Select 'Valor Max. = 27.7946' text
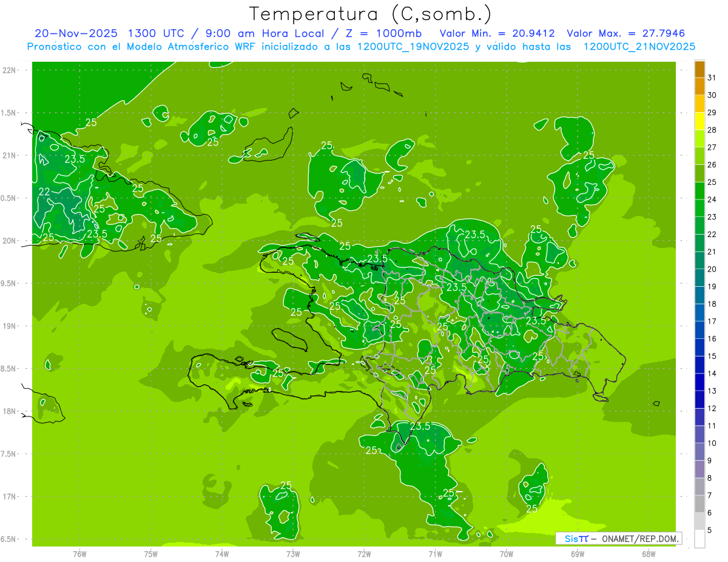Image resolution: width=728 pixels, height=562 pixels. click(x=625, y=33)
